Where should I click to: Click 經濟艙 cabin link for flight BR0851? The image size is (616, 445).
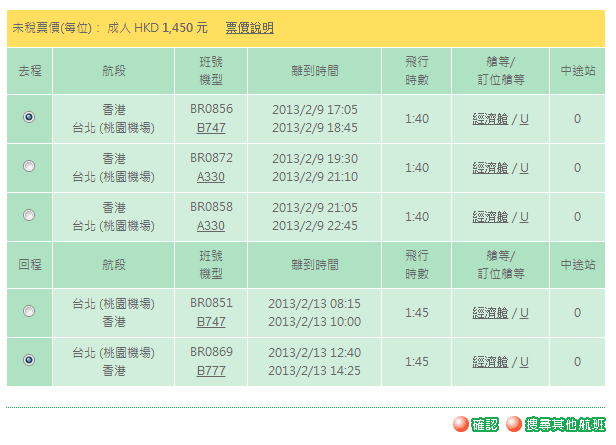[x=490, y=313]
